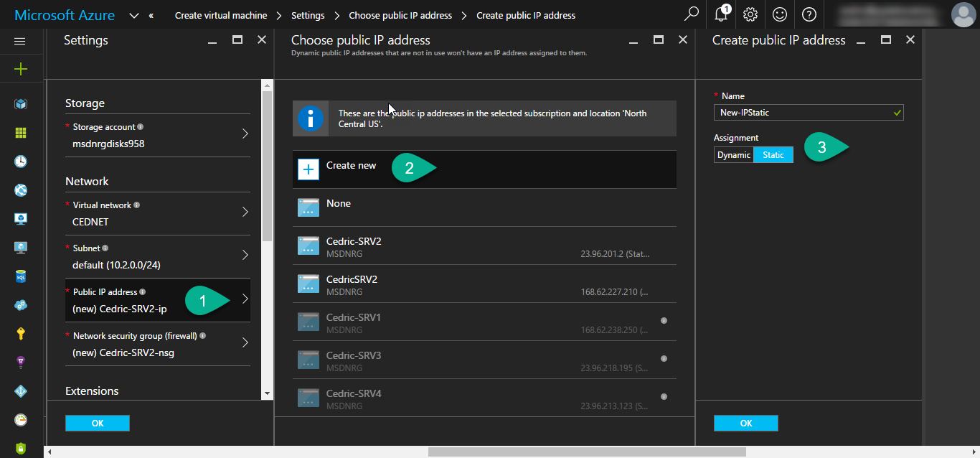This screenshot has width=980, height=458.
Task: Select the Cedric-SRV2 public IP
Action: (484, 246)
